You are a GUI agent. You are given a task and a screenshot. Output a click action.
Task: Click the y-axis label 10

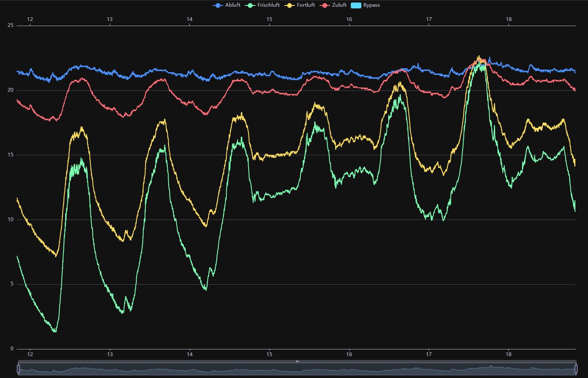[x=11, y=219]
